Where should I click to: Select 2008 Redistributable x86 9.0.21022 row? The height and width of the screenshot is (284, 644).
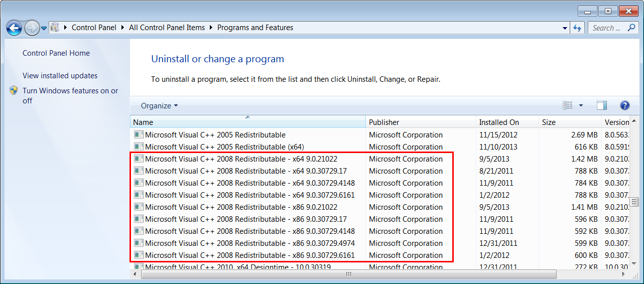click(380, 207)
